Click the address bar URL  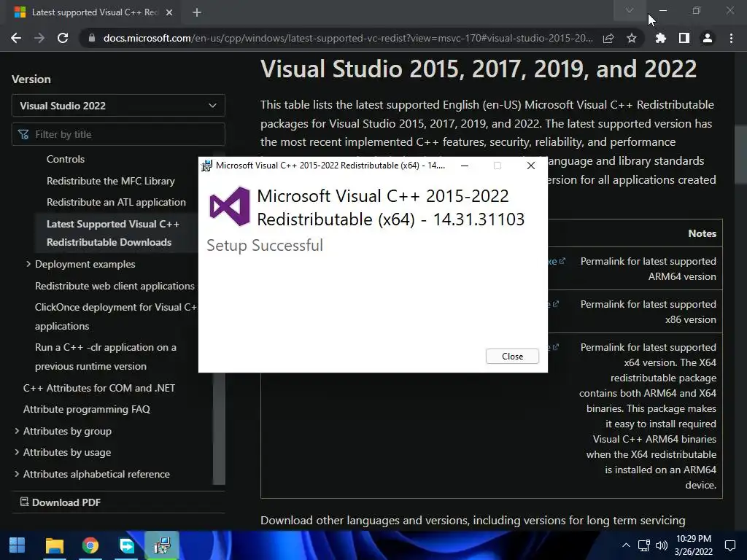click(348, 38)
